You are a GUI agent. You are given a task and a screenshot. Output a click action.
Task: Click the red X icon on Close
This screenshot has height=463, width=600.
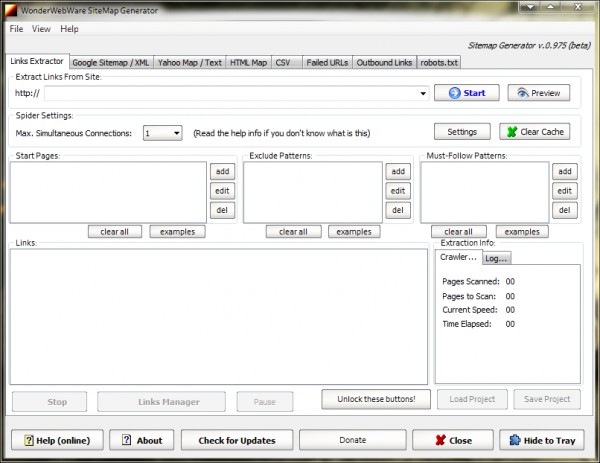[440, 440]
